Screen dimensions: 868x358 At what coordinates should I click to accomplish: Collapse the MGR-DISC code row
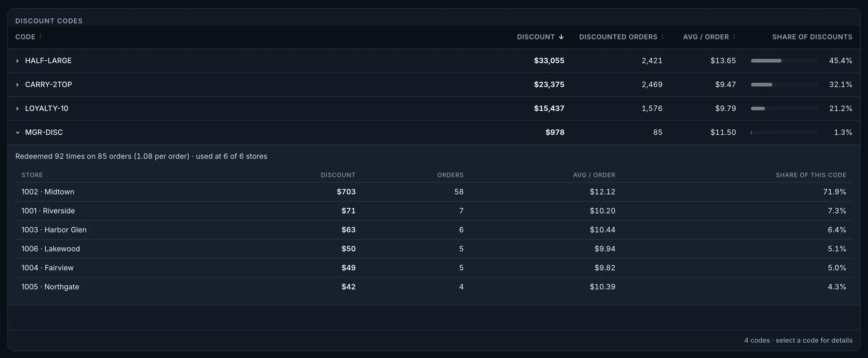tap(17, 132)
